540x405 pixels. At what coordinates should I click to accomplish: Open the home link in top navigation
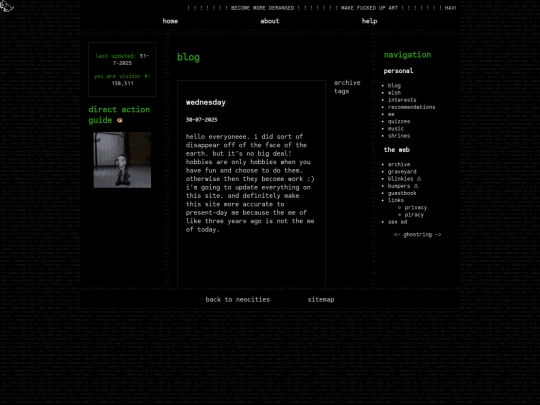click(170, 21)
